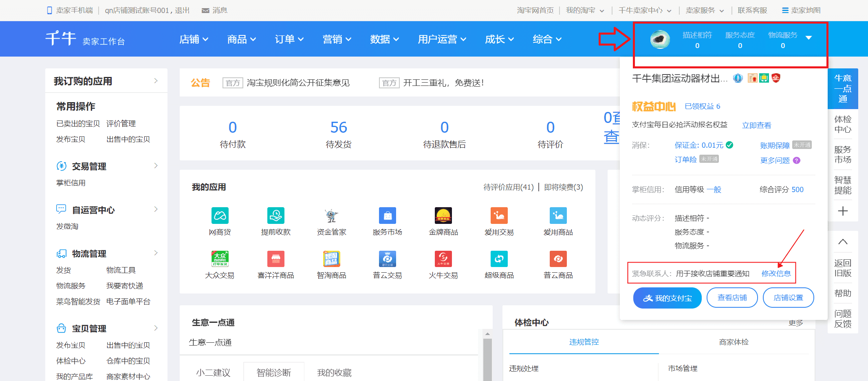This screenshot has width=868, height=381.
Task: Click the 卖家地图 menu icon
Action: [x=785, y=10]
